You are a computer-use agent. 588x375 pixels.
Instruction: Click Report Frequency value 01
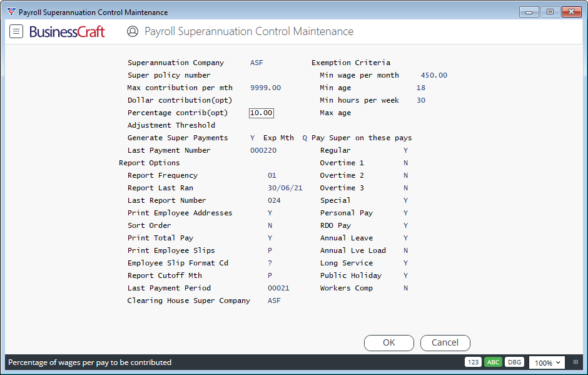tap(272, 175)
